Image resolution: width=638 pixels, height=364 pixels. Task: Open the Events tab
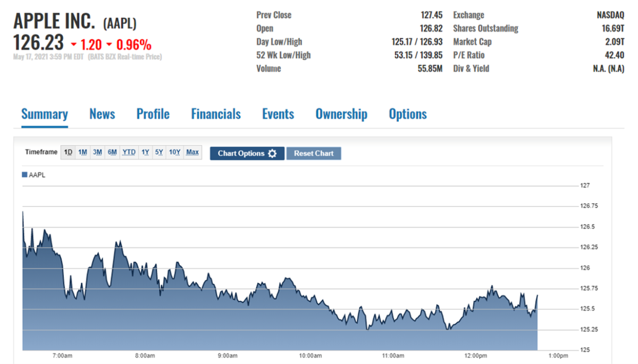(278, 114)
